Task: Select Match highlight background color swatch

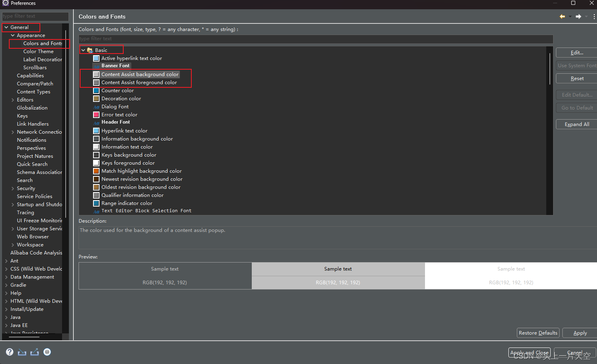Action: coord(96,171)
